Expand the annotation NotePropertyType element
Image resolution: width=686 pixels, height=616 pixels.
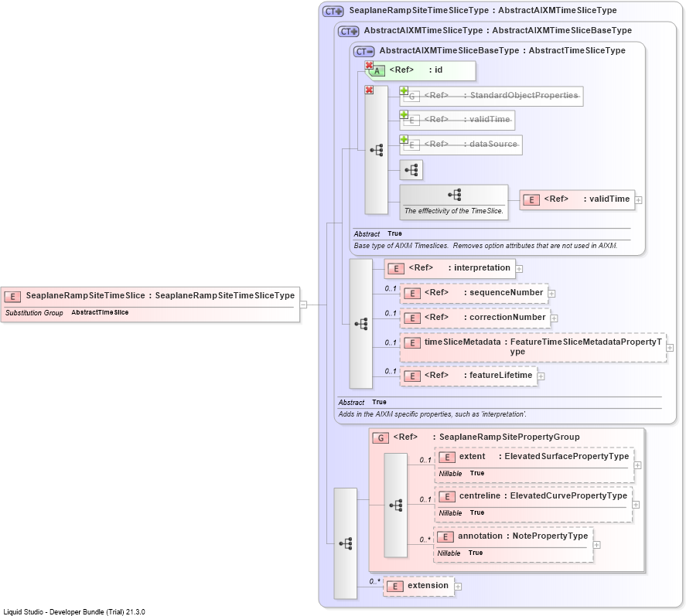pyautogui.click(x=597, y=545)
